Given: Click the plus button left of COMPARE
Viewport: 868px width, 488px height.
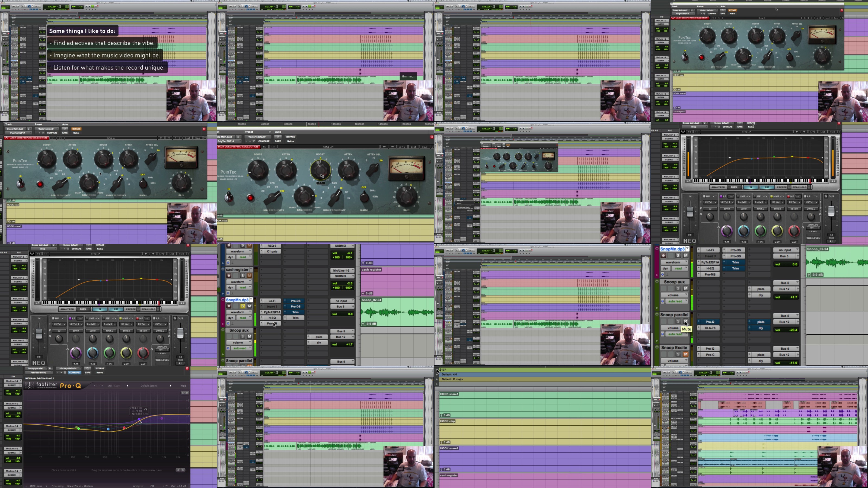Looking at the screenshot, I should pyautogui.click(x=61, y=373).
